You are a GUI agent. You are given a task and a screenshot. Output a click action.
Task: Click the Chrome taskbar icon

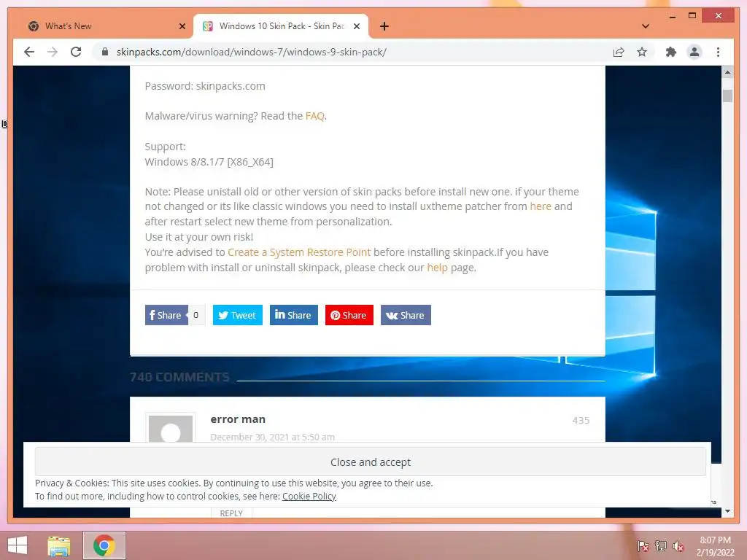[104, 545]
